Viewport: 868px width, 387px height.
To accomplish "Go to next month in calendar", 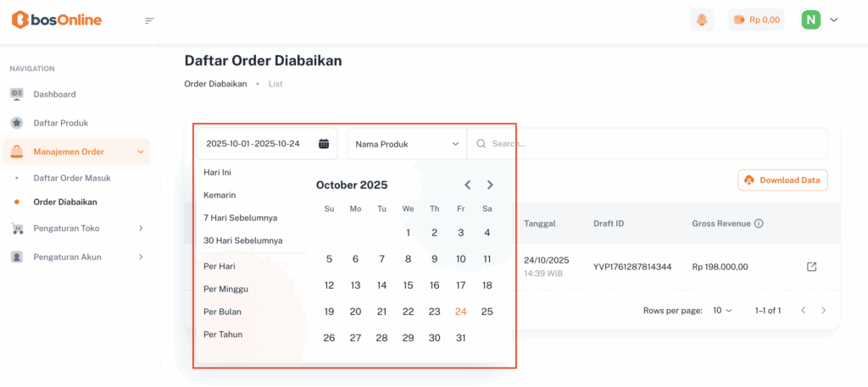I will point(490,185).
